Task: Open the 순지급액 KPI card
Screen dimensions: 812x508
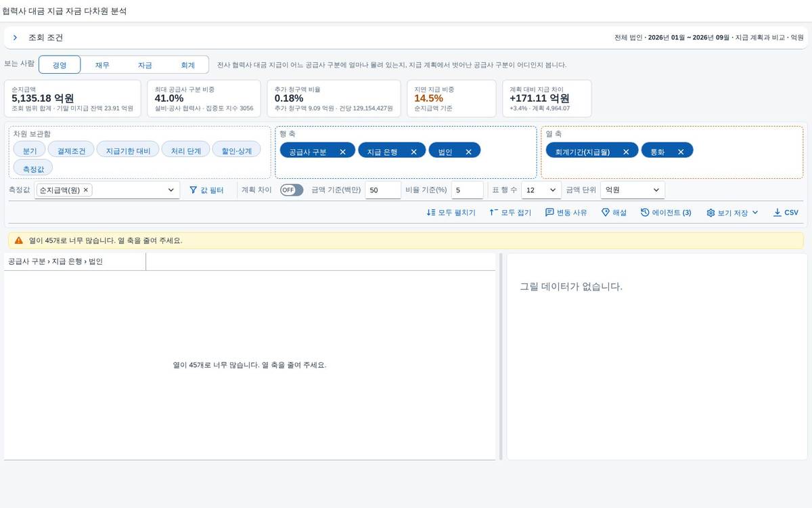Action: (72, 98)
